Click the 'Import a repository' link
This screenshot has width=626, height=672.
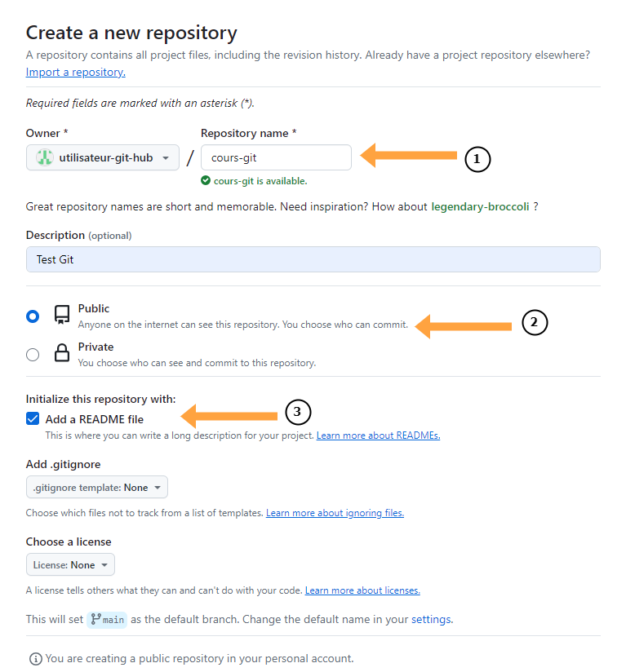pos(75,72)
